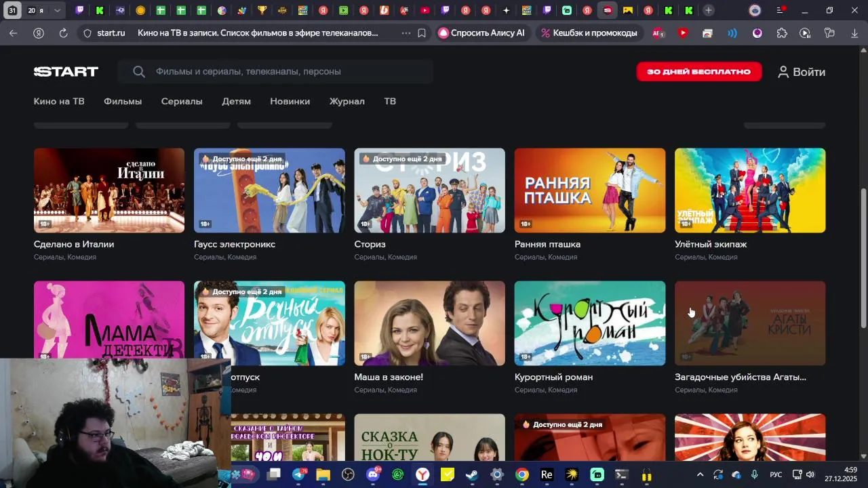Open the browser extensions puzzle icon
Screen dimensions: 868x488
pyautogui.click(x=782, y=33)
